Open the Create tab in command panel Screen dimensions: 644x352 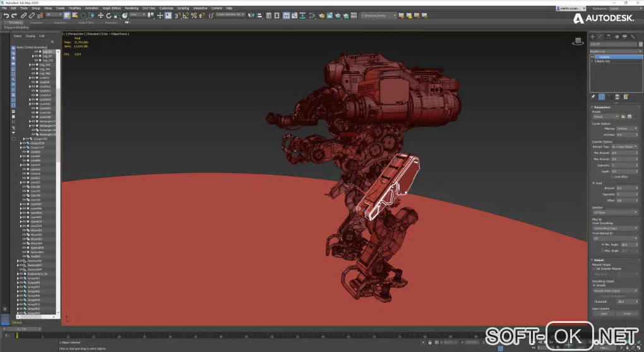592,37
